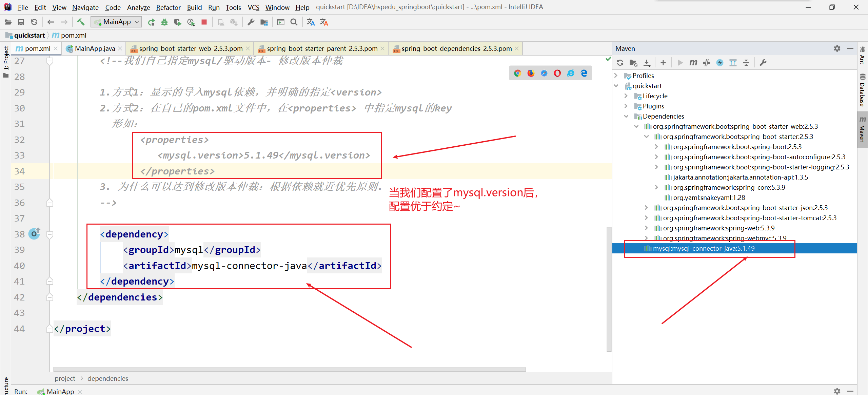Screen dimensions: 868x395
Task: Click Download Sources and Documentation icon
Action: [x=647, y=63]
